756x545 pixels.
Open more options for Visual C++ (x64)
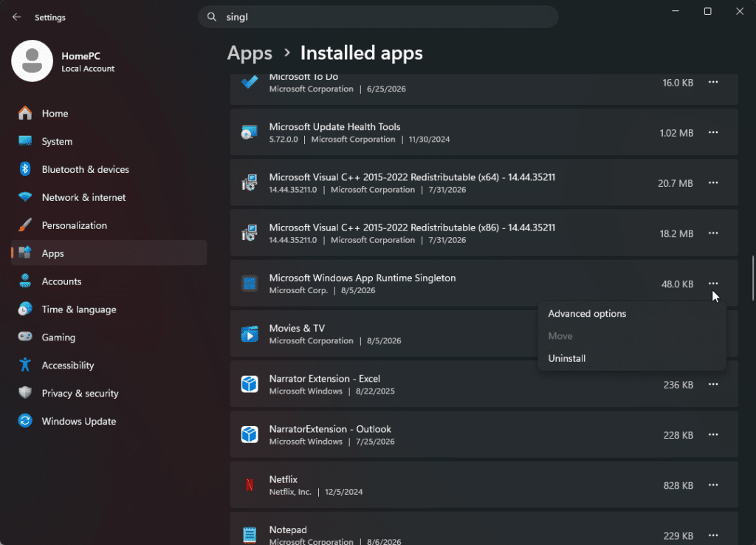tap(713, 183)
